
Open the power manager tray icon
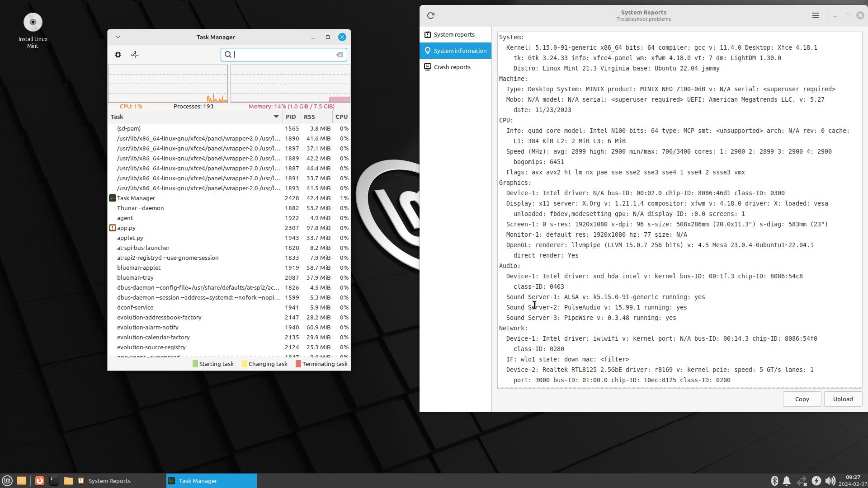(x=816, y=481)
